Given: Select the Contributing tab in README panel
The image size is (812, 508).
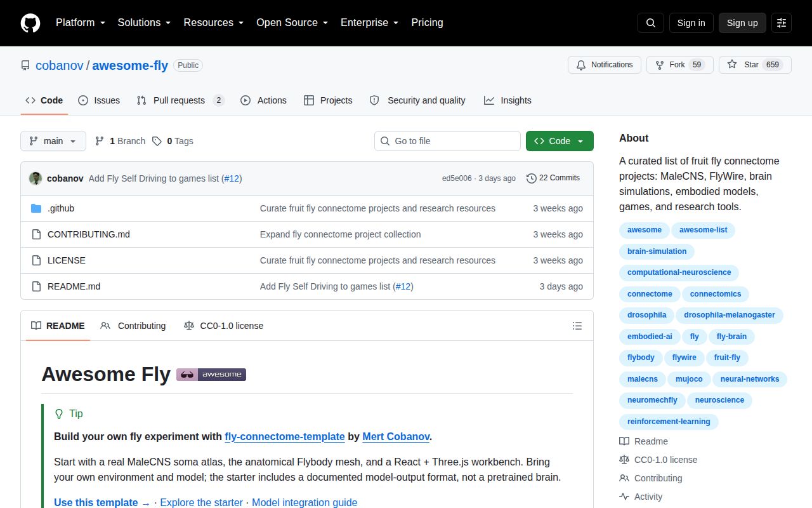Looking at the screenshot, I should coord(133,326).
